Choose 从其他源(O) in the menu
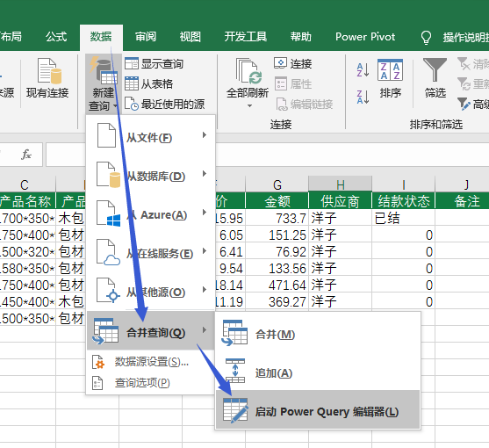The height and width of the screenshot is (448, 489). tap(151, 290)
